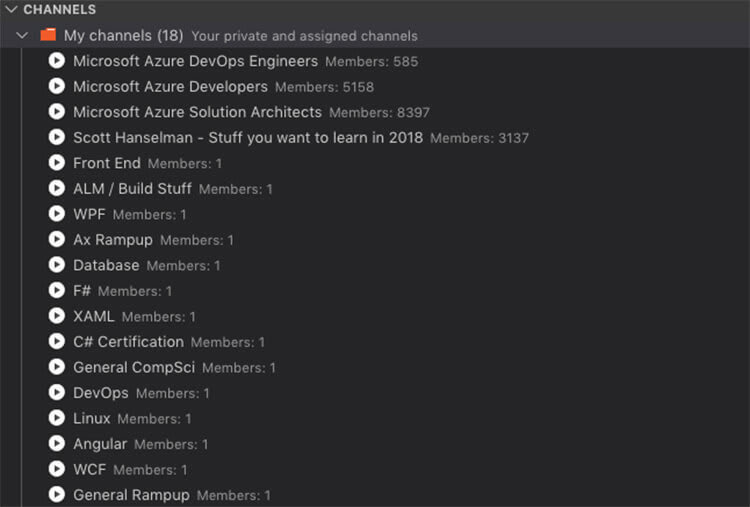This screenshot has width=750, height=507.
Task: Click play icon beside Angular
Action: 56,443
